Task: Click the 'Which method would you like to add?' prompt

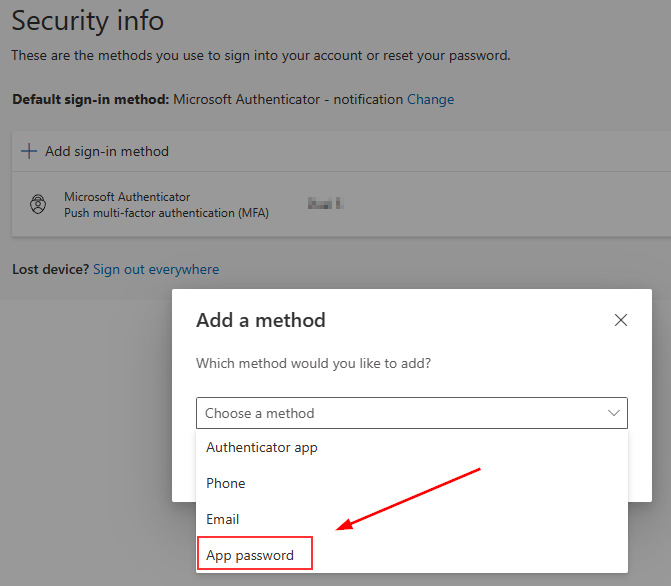Action: point(313,363)
